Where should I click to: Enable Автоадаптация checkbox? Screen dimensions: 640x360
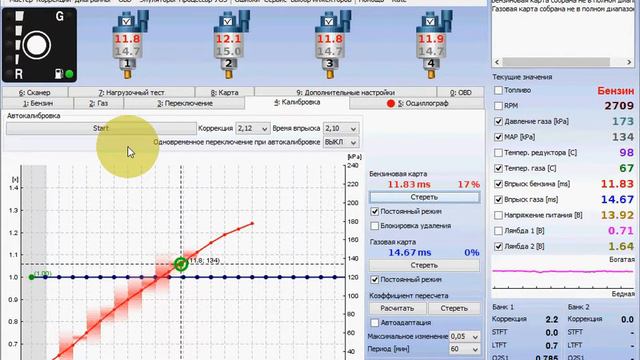[375, 322]
